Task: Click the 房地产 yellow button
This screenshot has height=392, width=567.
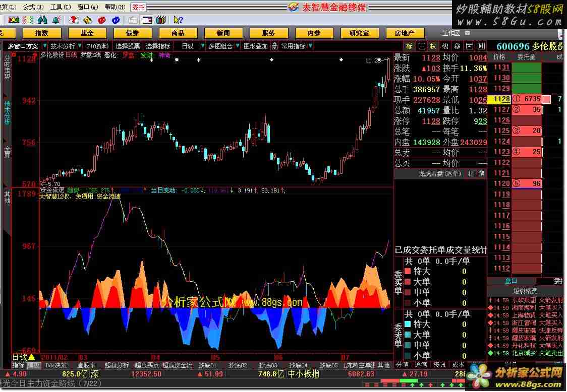Action: tap(405, 33)
